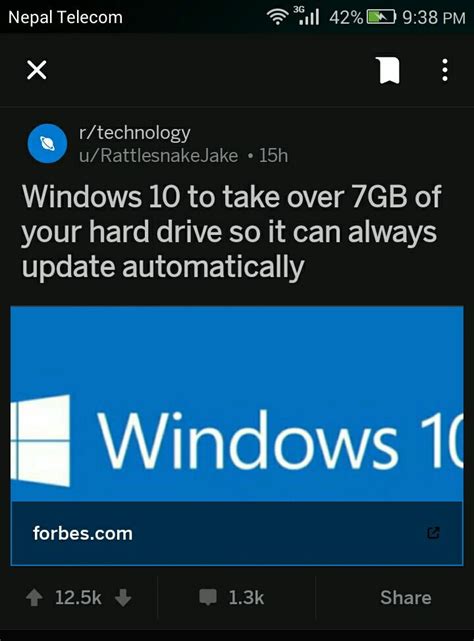The height and width of the screenshot is (641, 474).
Task: Tap the 1.3k comment count
Action: [246, 598]
